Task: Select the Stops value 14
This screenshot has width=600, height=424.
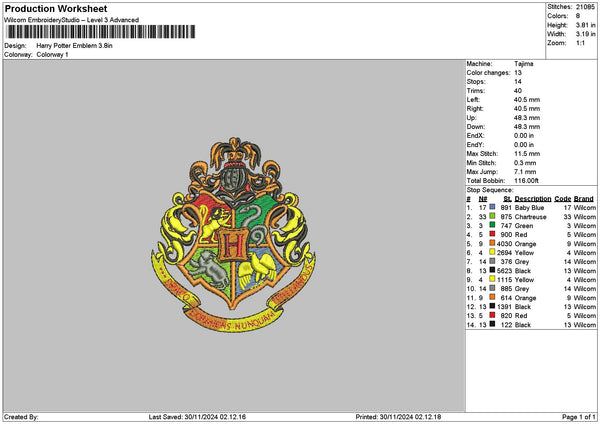Action: tap(518, 82)
